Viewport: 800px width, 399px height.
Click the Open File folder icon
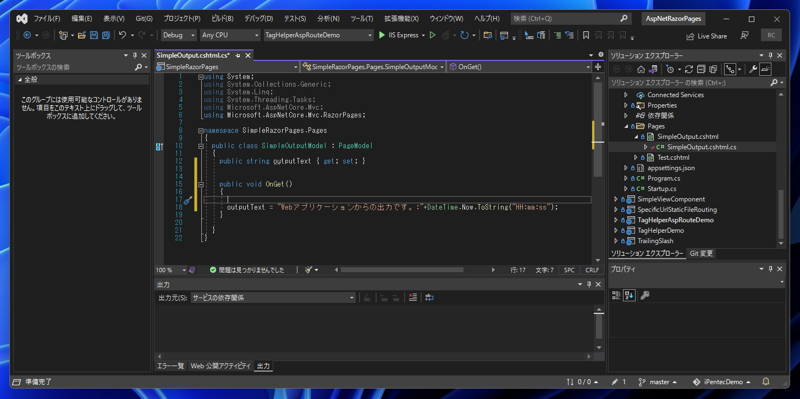[82, 35]
